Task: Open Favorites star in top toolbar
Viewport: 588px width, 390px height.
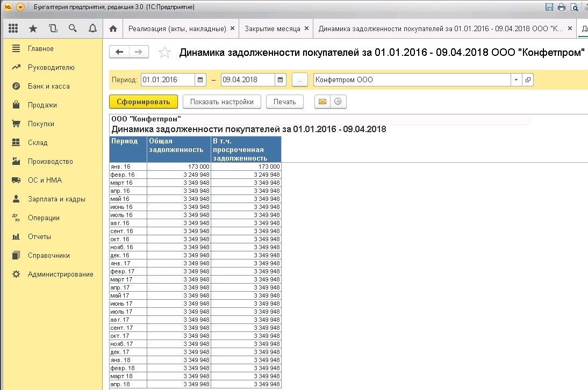Action: click(x=33, y=28)
